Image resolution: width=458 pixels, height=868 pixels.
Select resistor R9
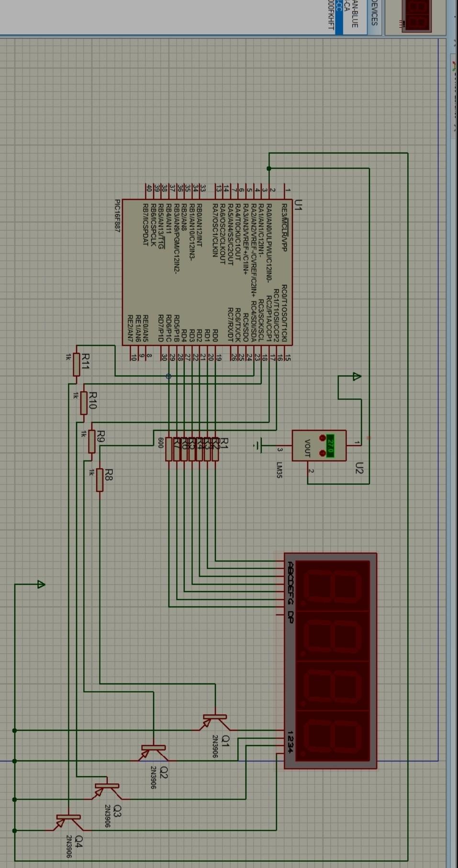pos(92,441)
